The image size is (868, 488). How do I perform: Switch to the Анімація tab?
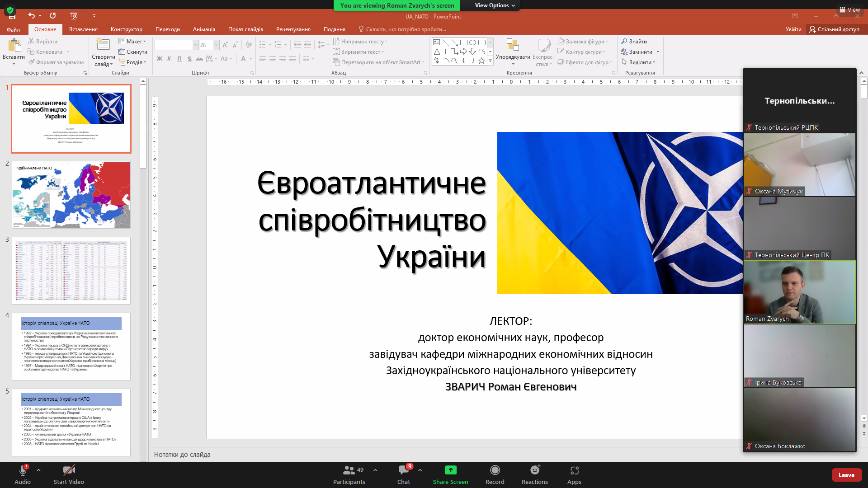[204, 29]
